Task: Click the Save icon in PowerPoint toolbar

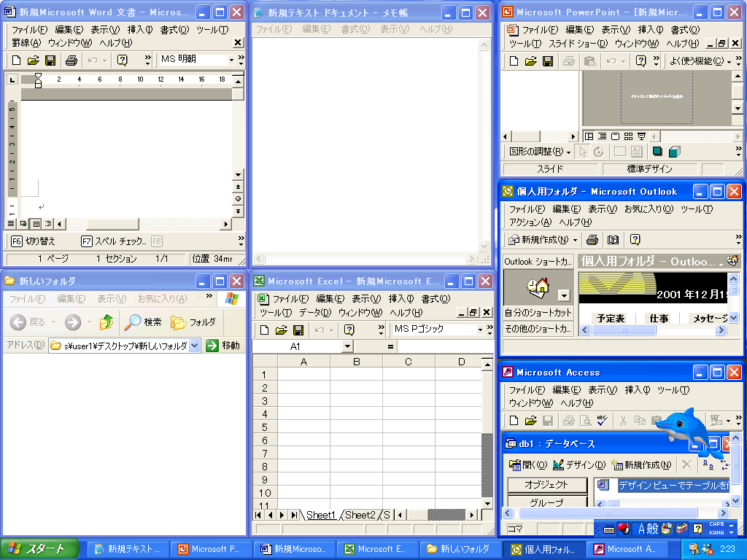Action: pyautogui.click(x=548, y=61)
